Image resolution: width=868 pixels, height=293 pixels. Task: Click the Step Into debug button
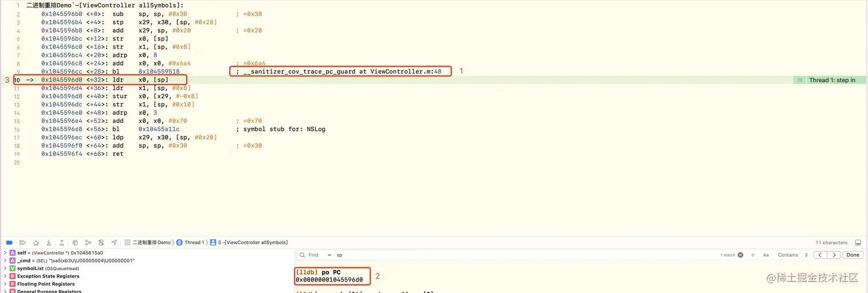point(49,242)
